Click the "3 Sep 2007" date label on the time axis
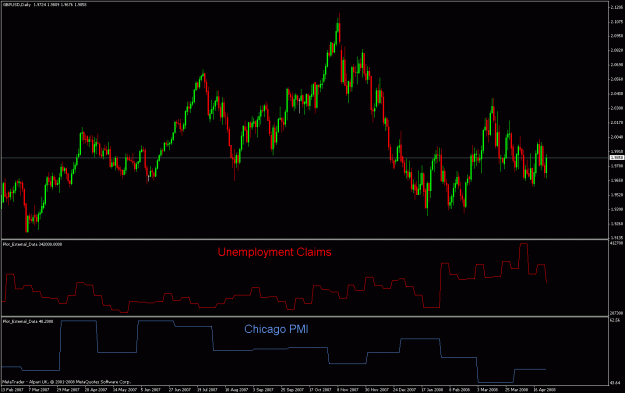The width and height of the screenshot is (625, 393). tap(263, 389)
